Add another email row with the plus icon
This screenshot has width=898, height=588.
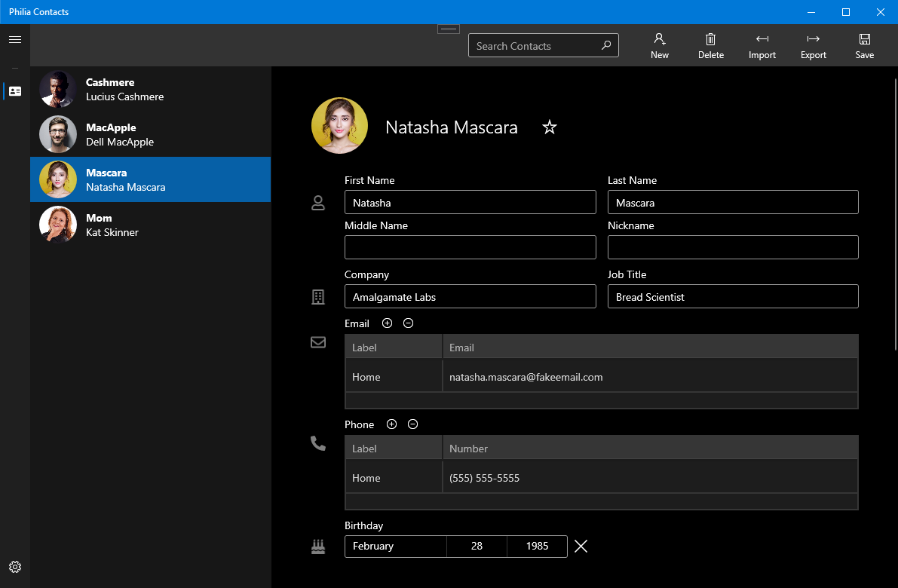click(387, 323)
